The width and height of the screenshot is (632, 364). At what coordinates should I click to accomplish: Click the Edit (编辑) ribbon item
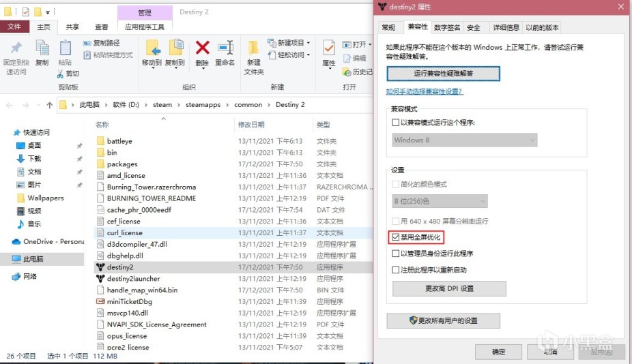tap(355, 58)
